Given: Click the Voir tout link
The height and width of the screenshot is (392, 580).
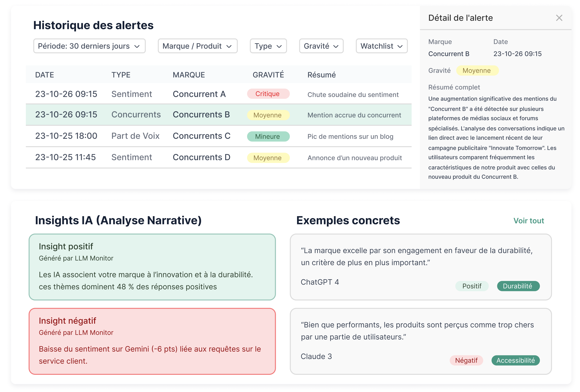Looking at the screenshot, I should [x=529, y=220].
